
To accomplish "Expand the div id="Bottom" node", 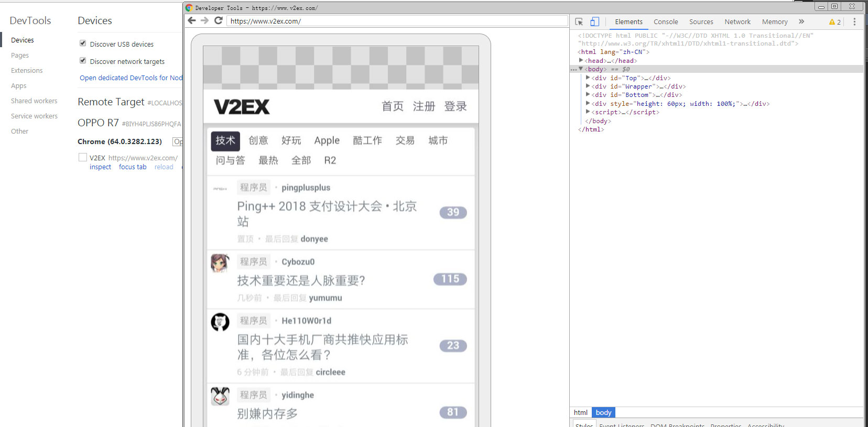I will click(x=588, y=94).
